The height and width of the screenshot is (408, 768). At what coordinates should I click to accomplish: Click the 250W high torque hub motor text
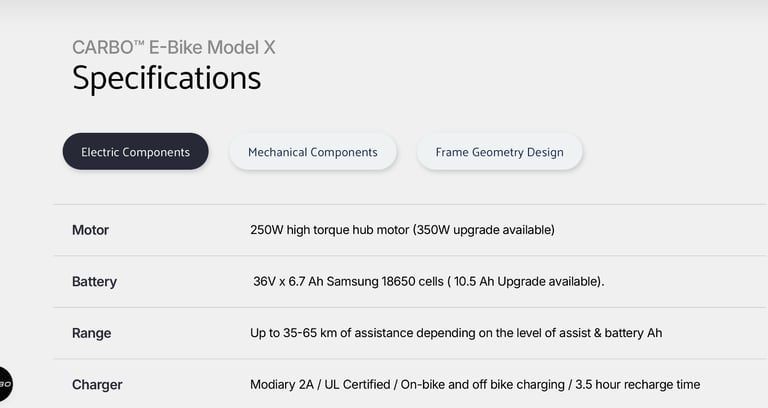click(330, 230)
